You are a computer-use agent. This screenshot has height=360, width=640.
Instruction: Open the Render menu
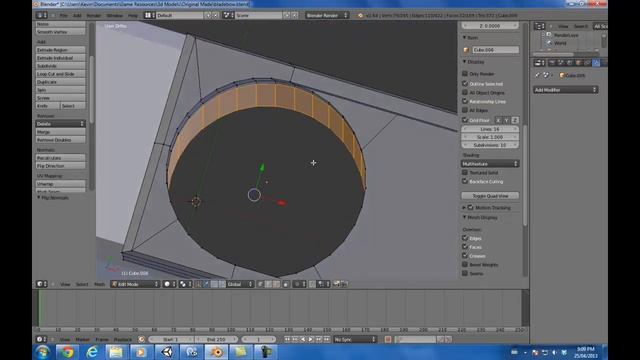click(93, 15)
